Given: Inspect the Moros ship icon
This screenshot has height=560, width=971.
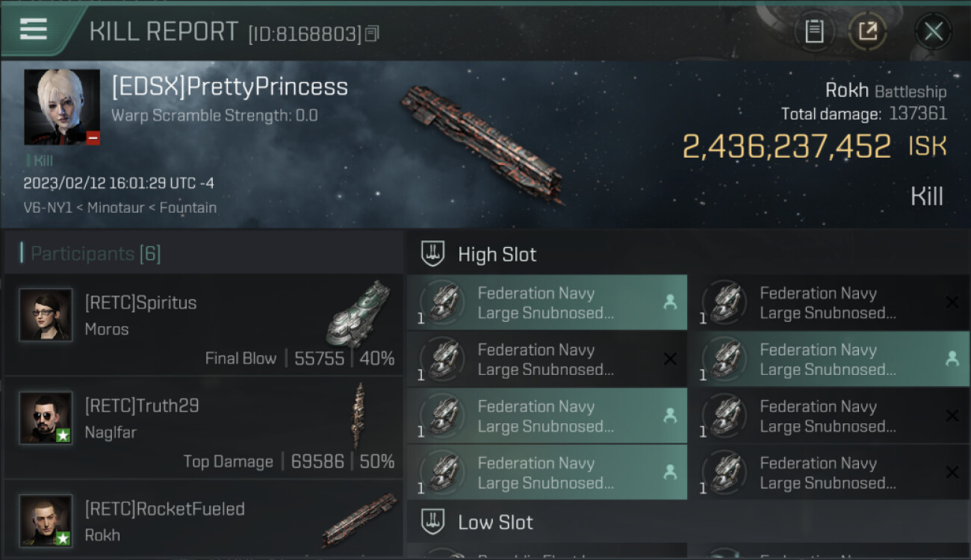Looking at the screenshot, I should pos(359,314).
